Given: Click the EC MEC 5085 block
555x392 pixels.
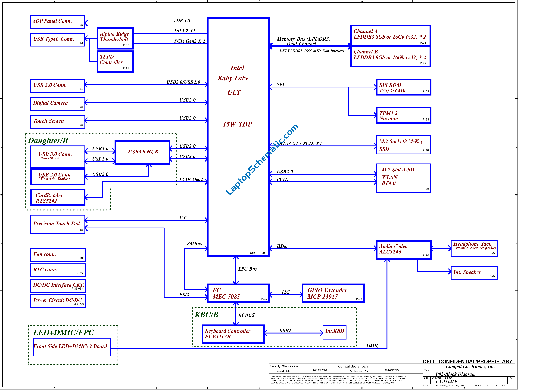Looking at the screenshot, I should click(x=238, y=293).
